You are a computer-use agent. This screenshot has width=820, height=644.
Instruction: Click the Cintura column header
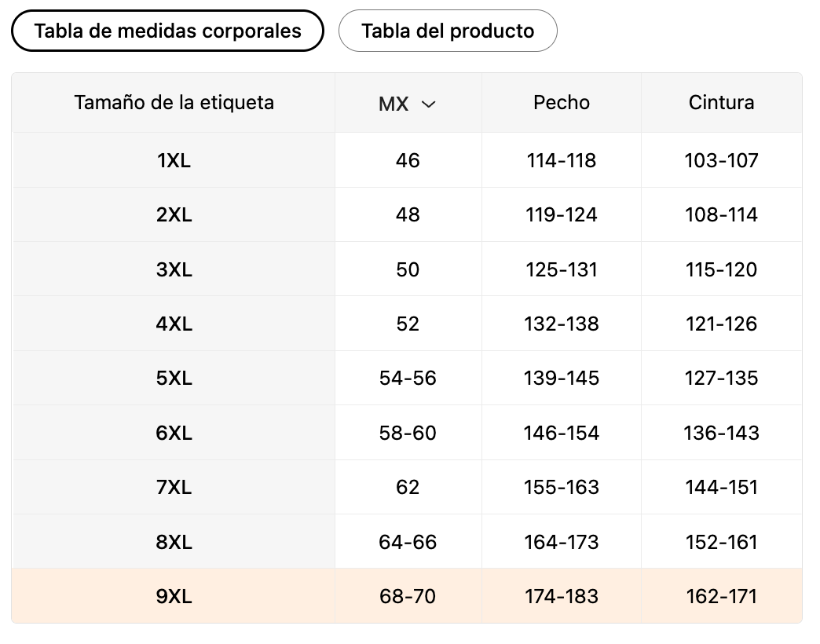(x=721, y=103)
